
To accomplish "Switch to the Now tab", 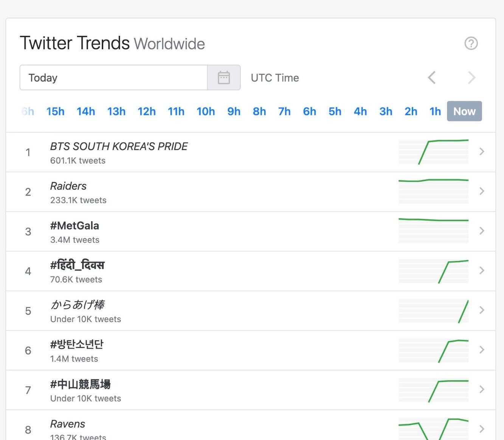I will click(464, 111).
